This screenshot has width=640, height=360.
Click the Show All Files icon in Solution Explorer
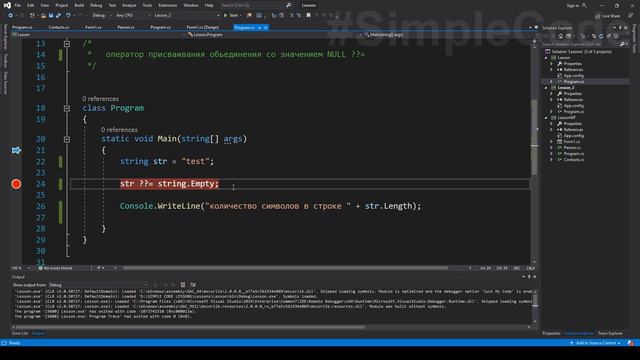[615, 36]
